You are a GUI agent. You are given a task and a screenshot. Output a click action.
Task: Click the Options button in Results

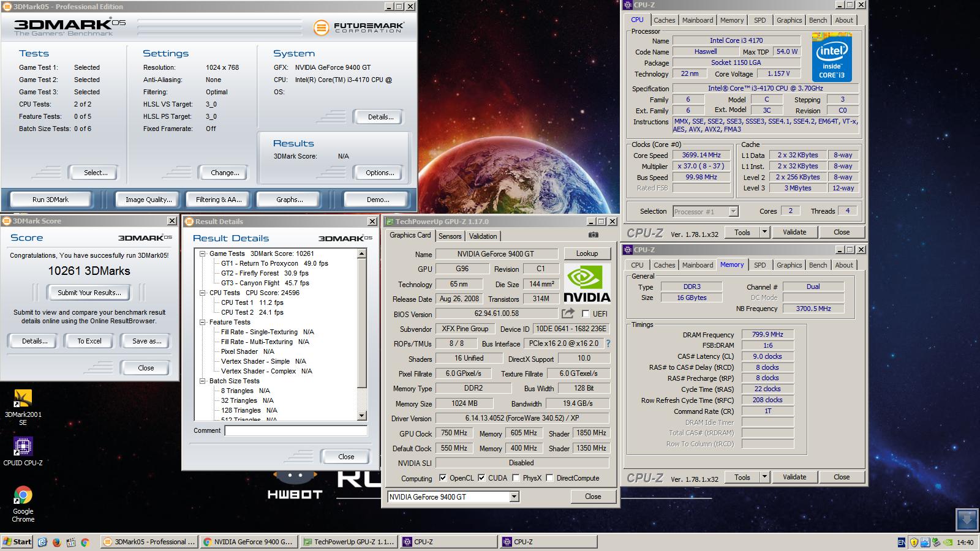(380, 173)
